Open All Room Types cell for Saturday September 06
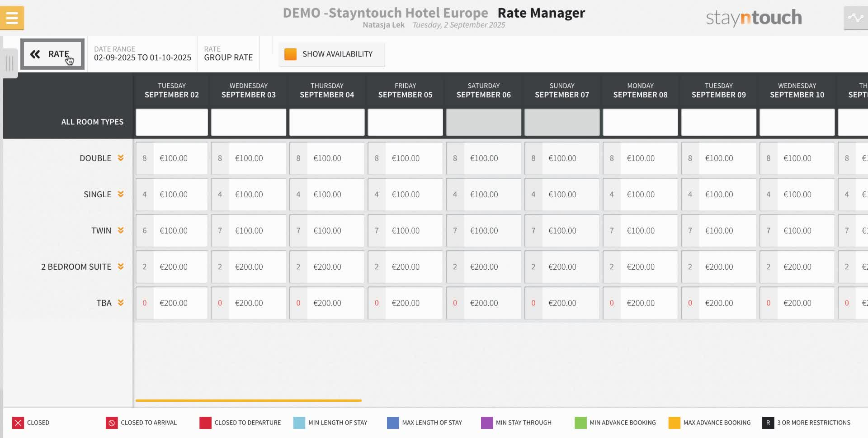Image resolution: width=868 pixels, height=438 pixels. (484, 122)
